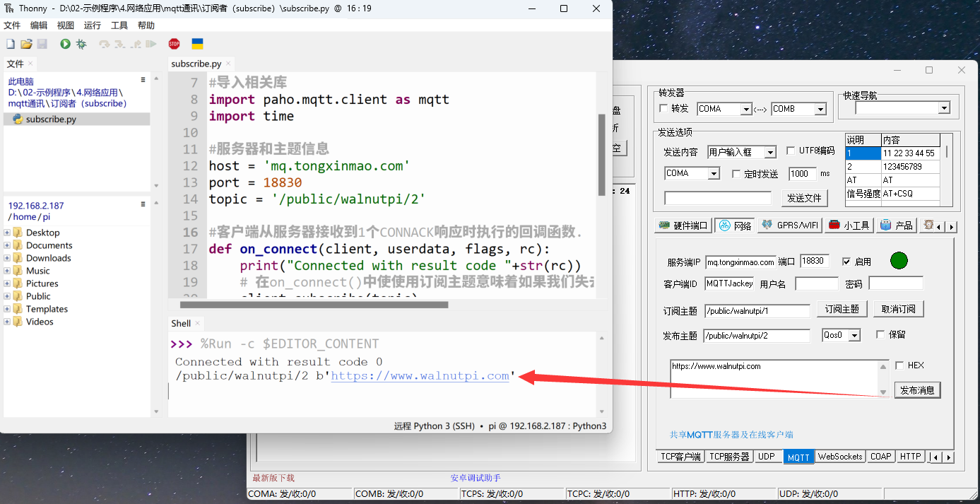
Task: Open the 快速导航 quick navigation dropdown
Action: coord(944,108)
